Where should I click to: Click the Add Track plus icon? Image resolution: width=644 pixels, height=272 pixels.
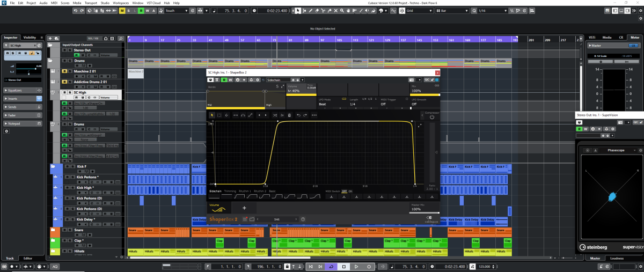(x=50, y=38)
